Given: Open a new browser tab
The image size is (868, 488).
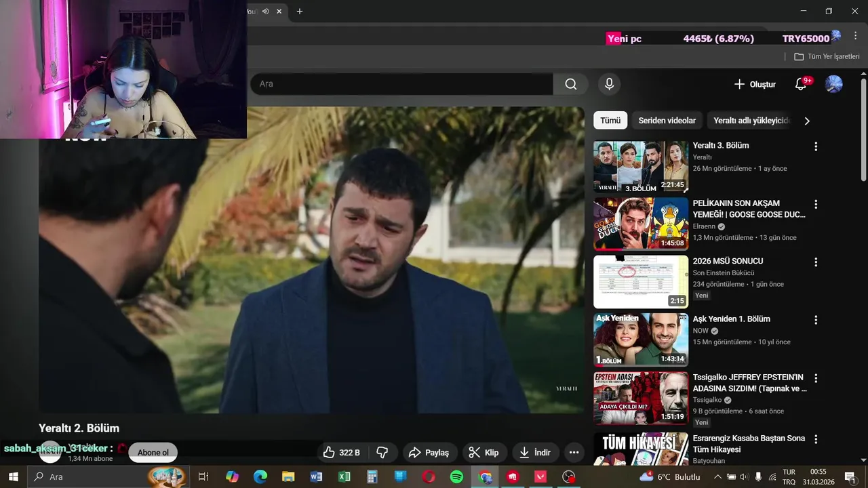Looking at the screenshot, I should coord(299,11).
